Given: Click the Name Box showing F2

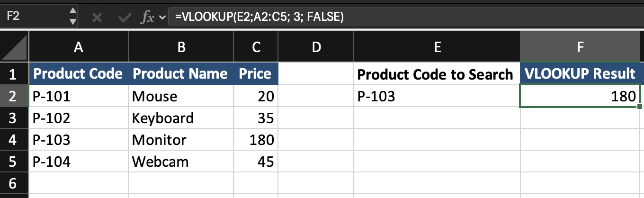Looking at the screenshot, I should [33, 16].
